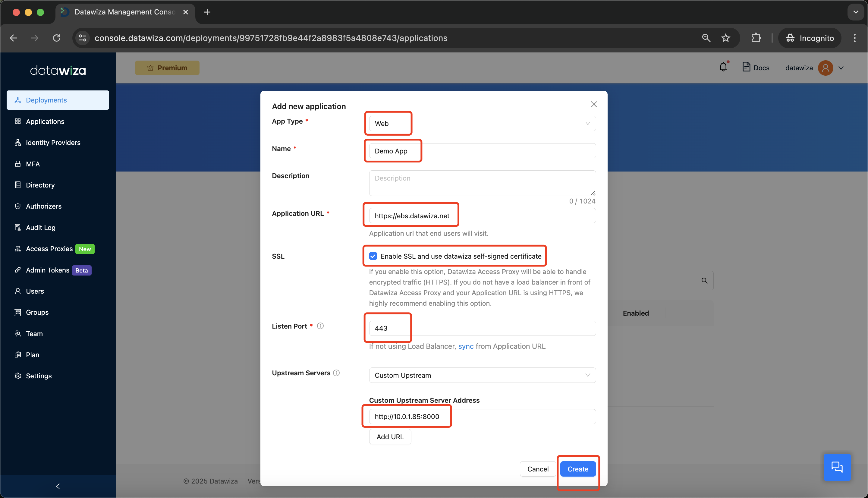Screen dimensions: 868x498
Task: Click the Settings gear icon
Action: pyautogui.click(x=18, y=376)
